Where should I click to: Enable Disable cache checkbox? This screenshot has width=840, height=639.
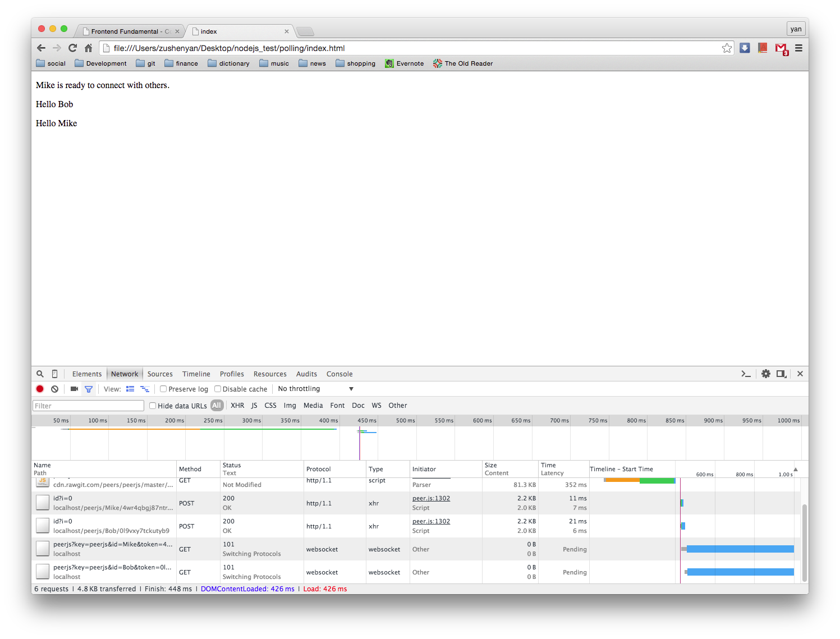pos(218,389)
